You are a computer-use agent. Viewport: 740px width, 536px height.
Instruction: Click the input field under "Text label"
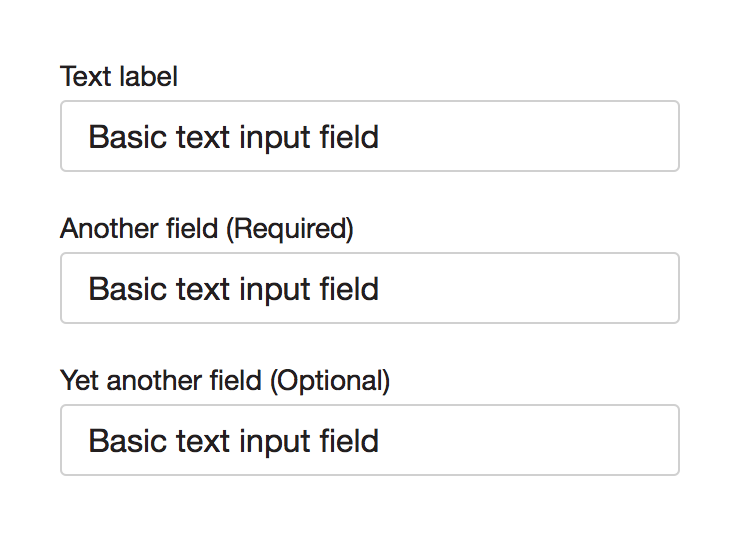pos(370,136)
